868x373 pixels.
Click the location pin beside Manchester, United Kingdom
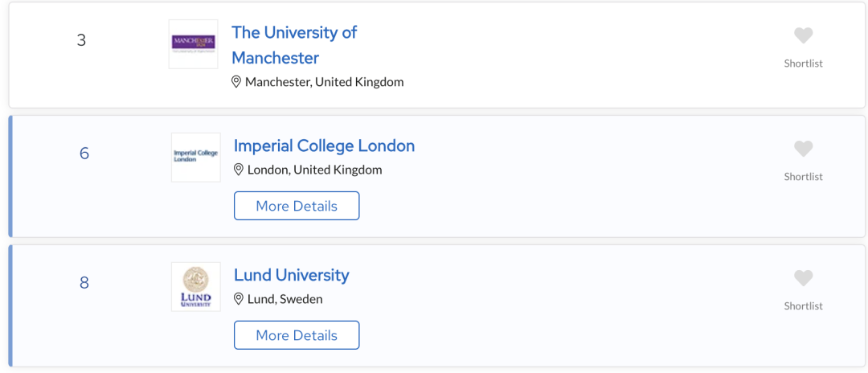click(x=236, y=82)
